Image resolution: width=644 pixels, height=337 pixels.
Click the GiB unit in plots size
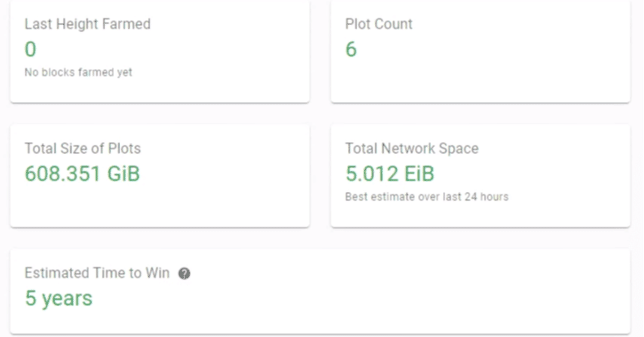pyautogui.click(x=124, y=174)
